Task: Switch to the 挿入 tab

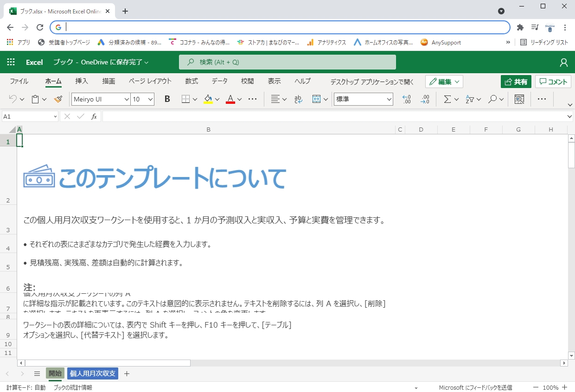Action: pyautogui.click(x=82, y=81)
